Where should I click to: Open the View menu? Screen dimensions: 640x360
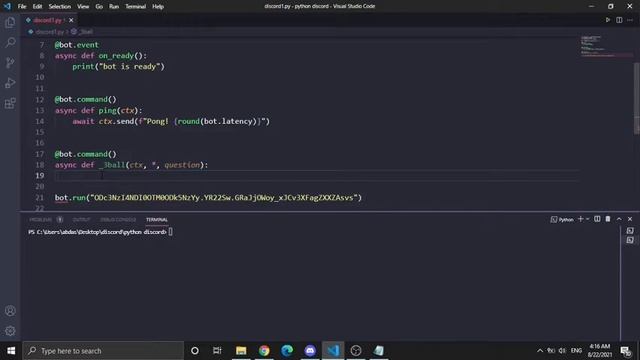click(x=83, y=7)
